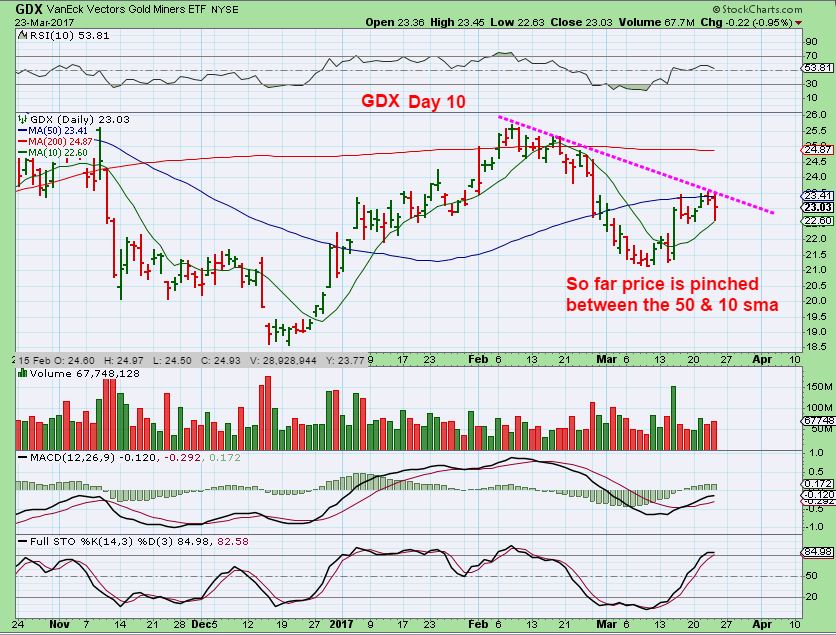Viewport: 836px width, 635px height.
Task: Click the latest red price bar on chart
Action: [x=714, y=208]
